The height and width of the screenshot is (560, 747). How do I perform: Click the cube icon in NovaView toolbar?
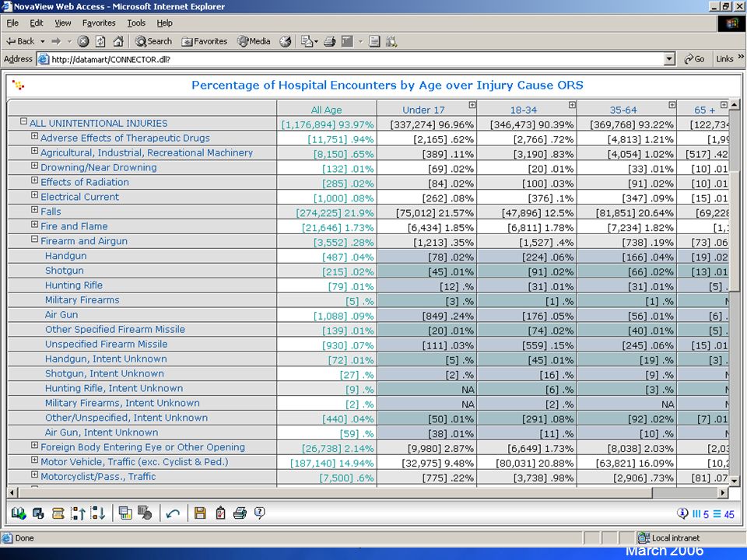tap(37, 513)
